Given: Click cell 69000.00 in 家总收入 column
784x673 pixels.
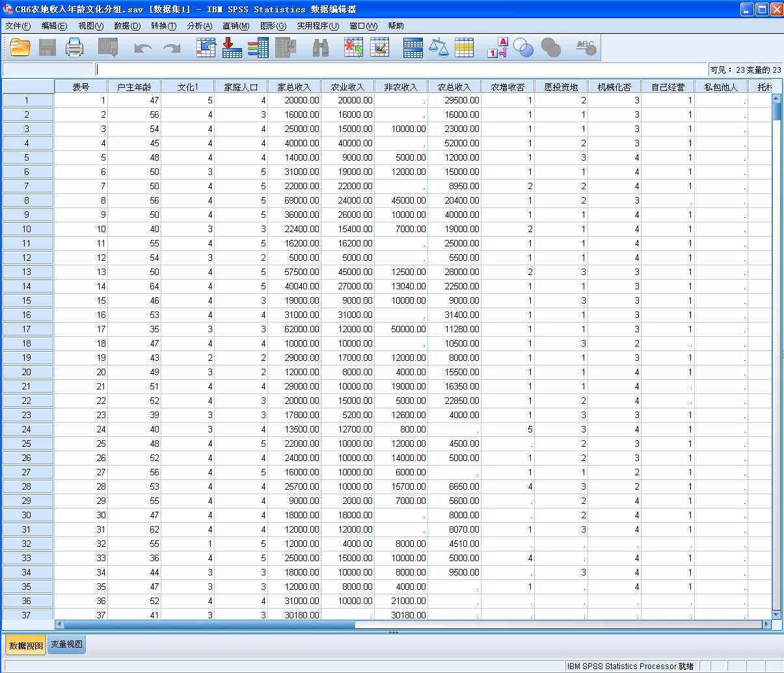Looking at the screenshot, I should coord(294,200).
